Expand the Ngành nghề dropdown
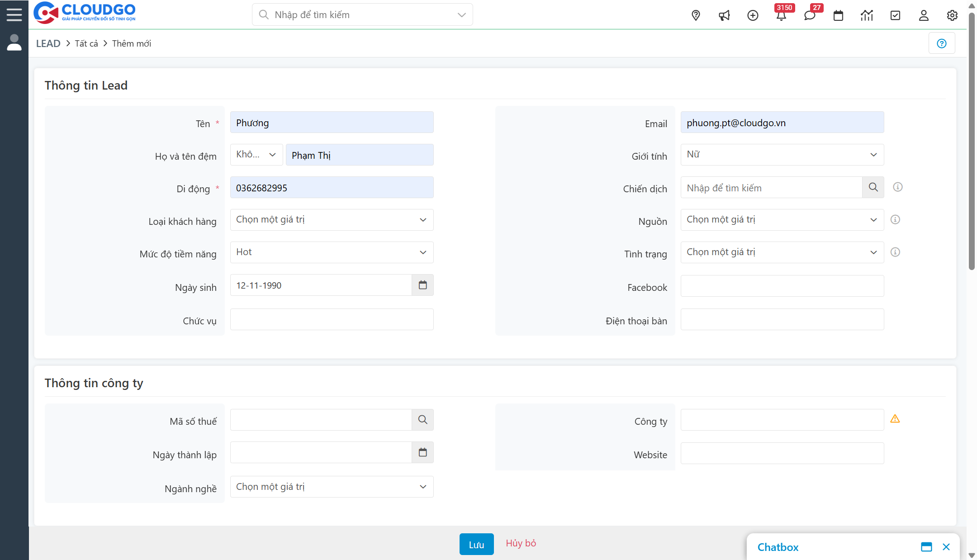Image resolution: width=977 pixels, height=560 pixels. point(332,487)
